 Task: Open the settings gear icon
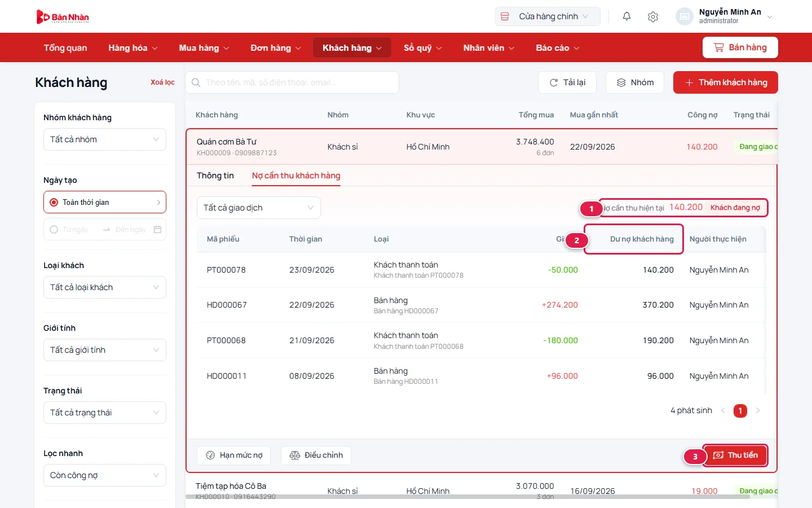tap(653, 16)
